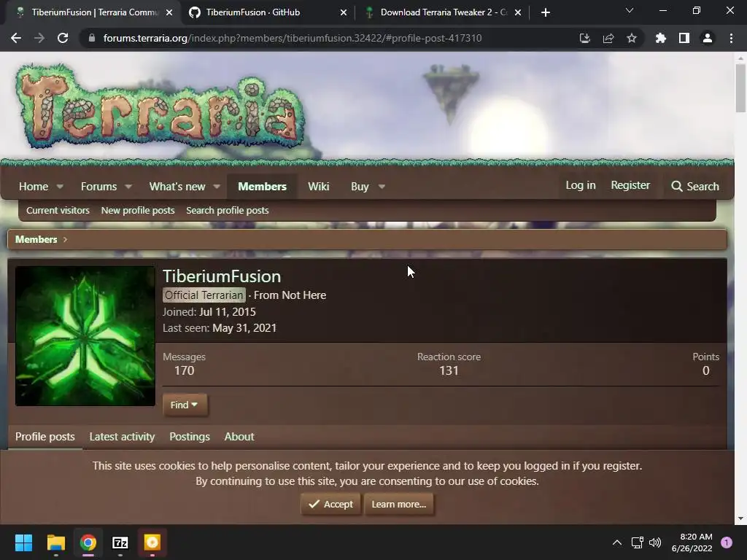Click the Messages count 170
This screenshot has height=560, width=747.
click(184, 370)
